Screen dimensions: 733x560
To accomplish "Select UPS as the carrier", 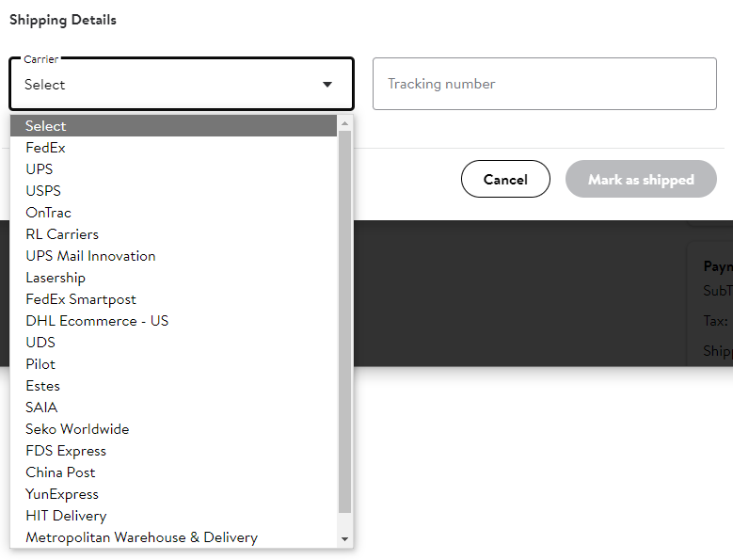I will point(40,169).
